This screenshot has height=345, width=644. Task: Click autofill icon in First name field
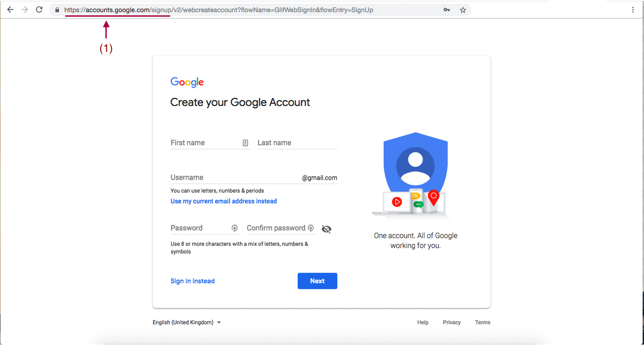click(246, 143)
